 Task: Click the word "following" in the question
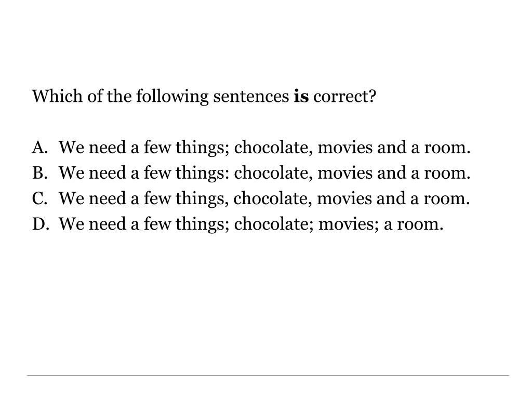tap(172, 97)
